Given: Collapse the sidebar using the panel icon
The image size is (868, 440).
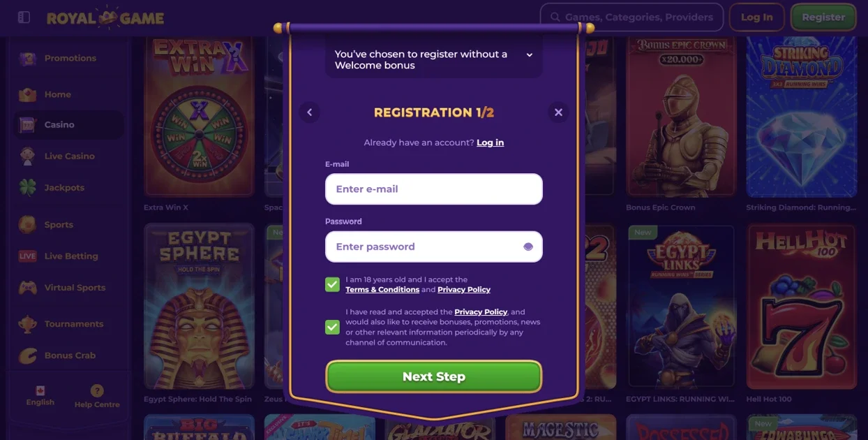Looking at the screenshot, I should [x=24, y=17].
